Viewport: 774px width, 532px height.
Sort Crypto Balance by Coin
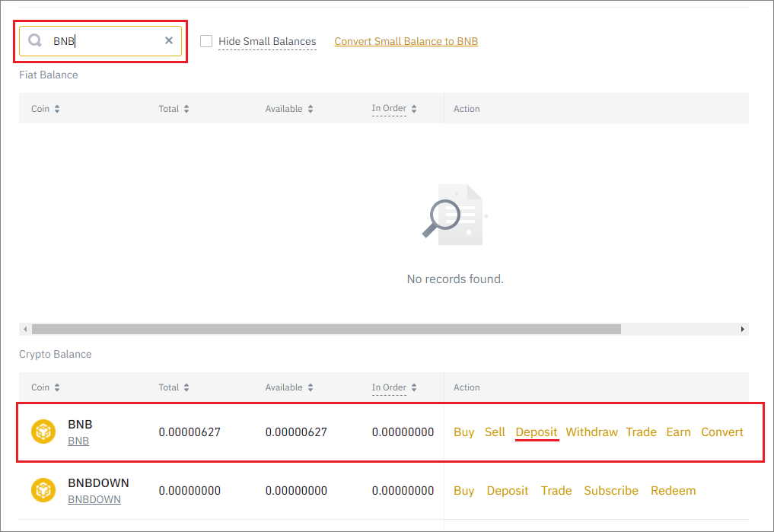[x=57, y=387]
